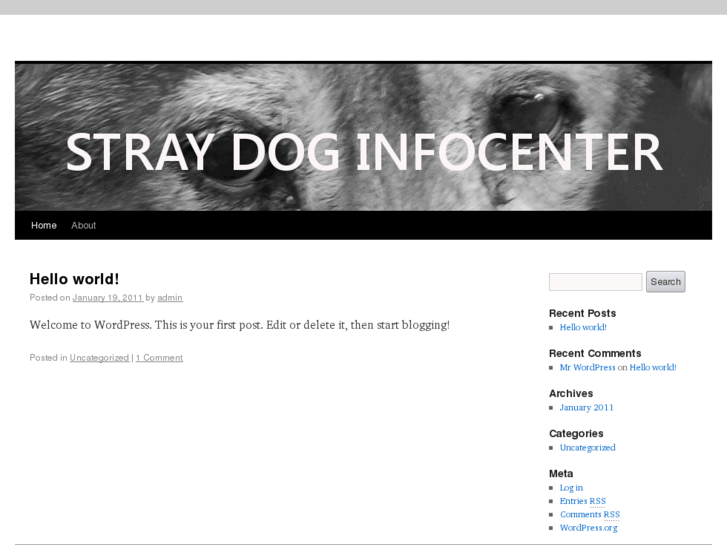Screen dimensions: 727x545
Task: Select the Categories heading text
Action: (x=576, y=434)
